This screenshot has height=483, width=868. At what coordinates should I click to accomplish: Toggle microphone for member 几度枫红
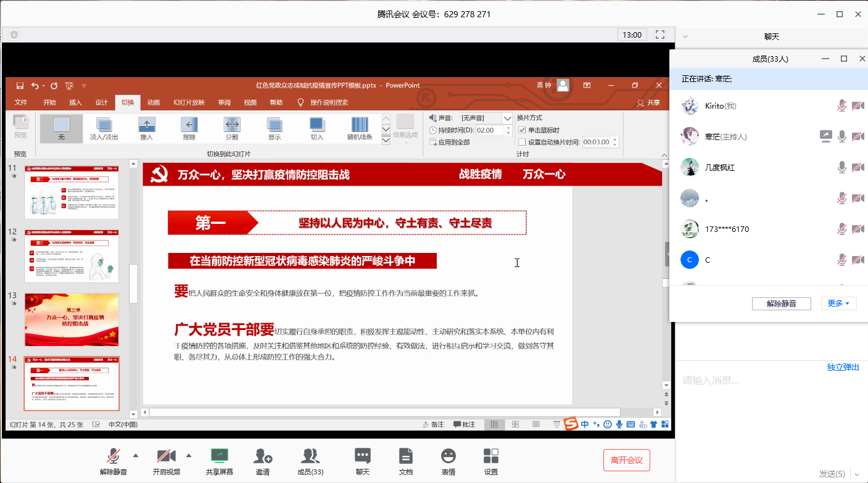coord(841,167)
